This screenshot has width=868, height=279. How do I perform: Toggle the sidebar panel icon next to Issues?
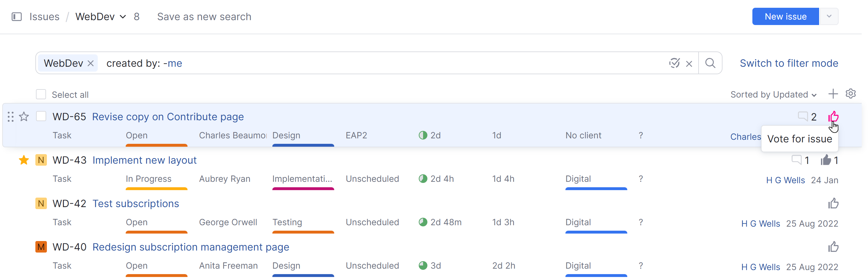(x=16, y=16)
